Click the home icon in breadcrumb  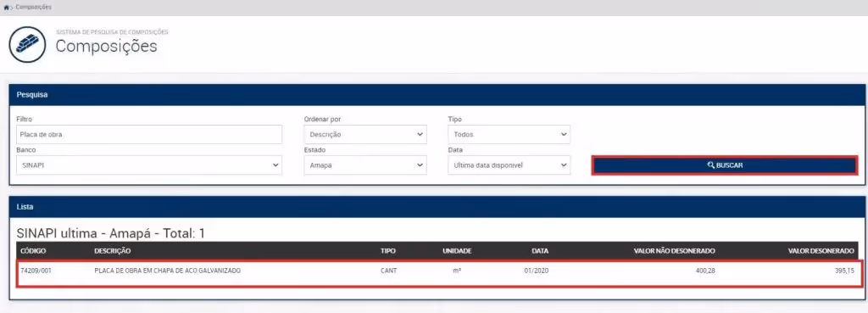coord(6,7)
